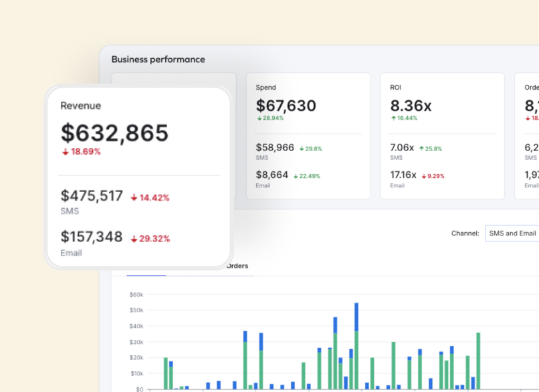539x392 pixels.
Task: Click the green up arrow next to 25.8%
Action: (421, 149)
